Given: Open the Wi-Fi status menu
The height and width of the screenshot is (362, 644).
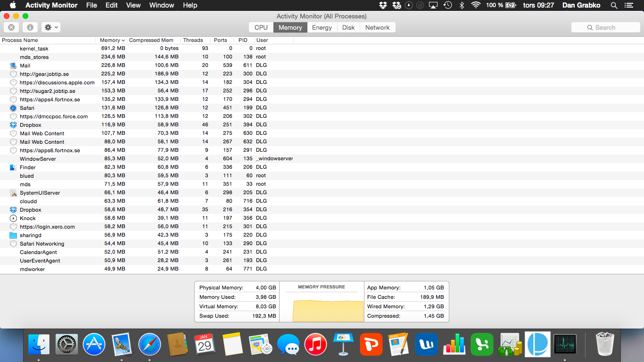Looking at the screenshot, I should 476,5.
